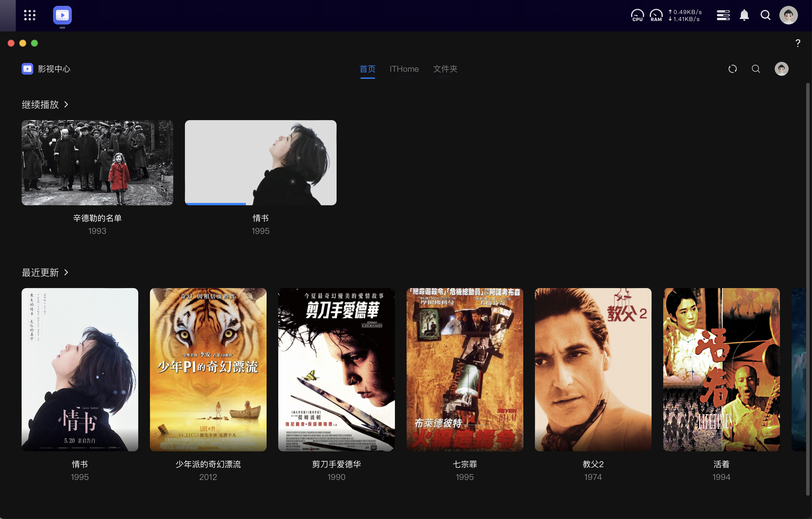Screen dimensions: 812x519
Task: Open the 七宗罪 movie title link
Action: click(465, 464)
